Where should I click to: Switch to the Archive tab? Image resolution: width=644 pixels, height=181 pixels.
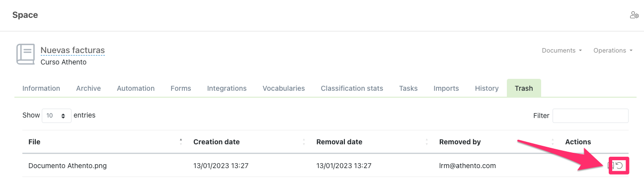tap(88, 88)
